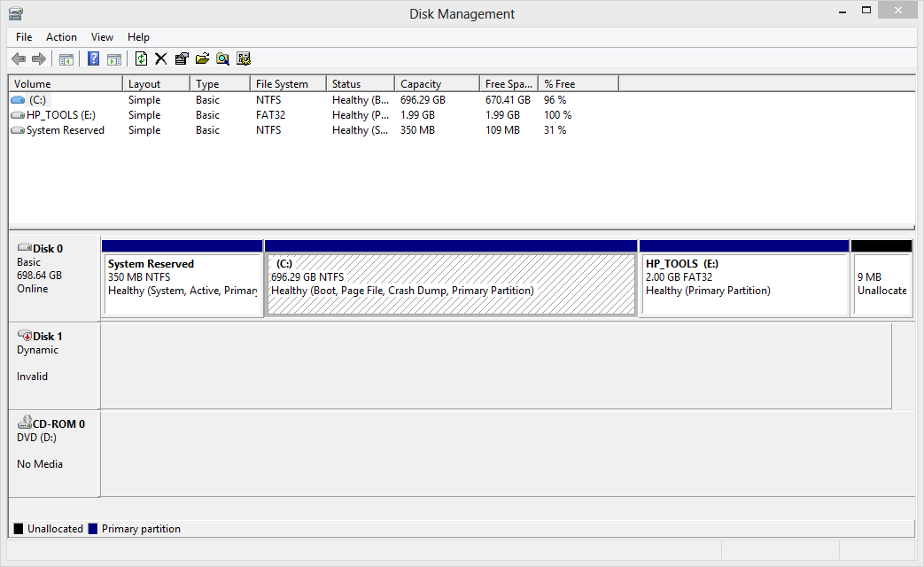Minimize the Disk Management window
The height and width of the screenshot is (567, 924).
tap(842, 11)
